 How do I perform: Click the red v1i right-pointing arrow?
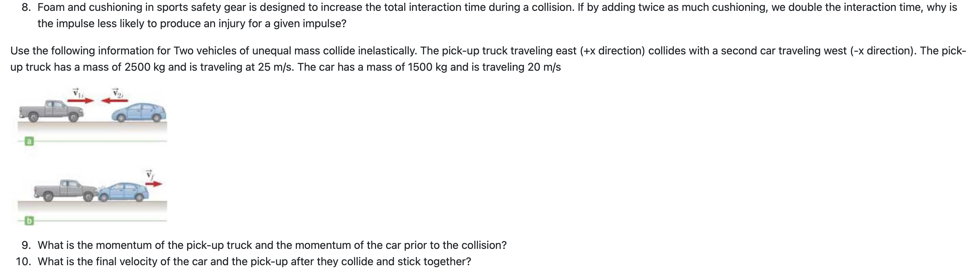pyautogui.click(x=81, y=101)
